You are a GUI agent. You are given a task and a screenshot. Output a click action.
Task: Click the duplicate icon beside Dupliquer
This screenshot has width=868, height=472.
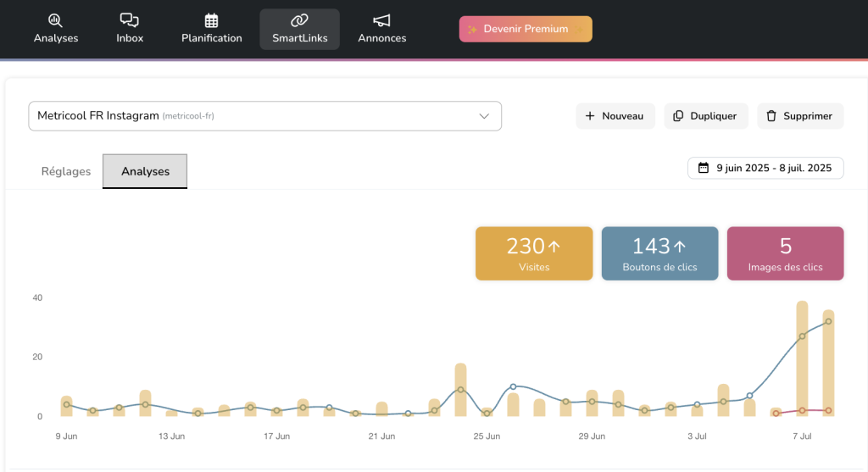[x=678, y=116]
